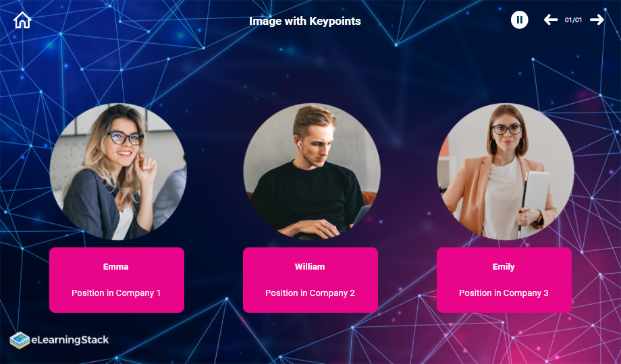The height and width of the screenshot is (364, 621).
Task: Pause the slide playback
Action: 519,20
